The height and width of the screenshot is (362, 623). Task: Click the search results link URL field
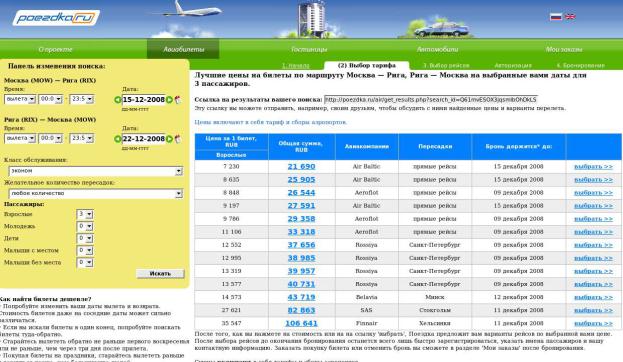pyautogui.click(x=431, y=99)
